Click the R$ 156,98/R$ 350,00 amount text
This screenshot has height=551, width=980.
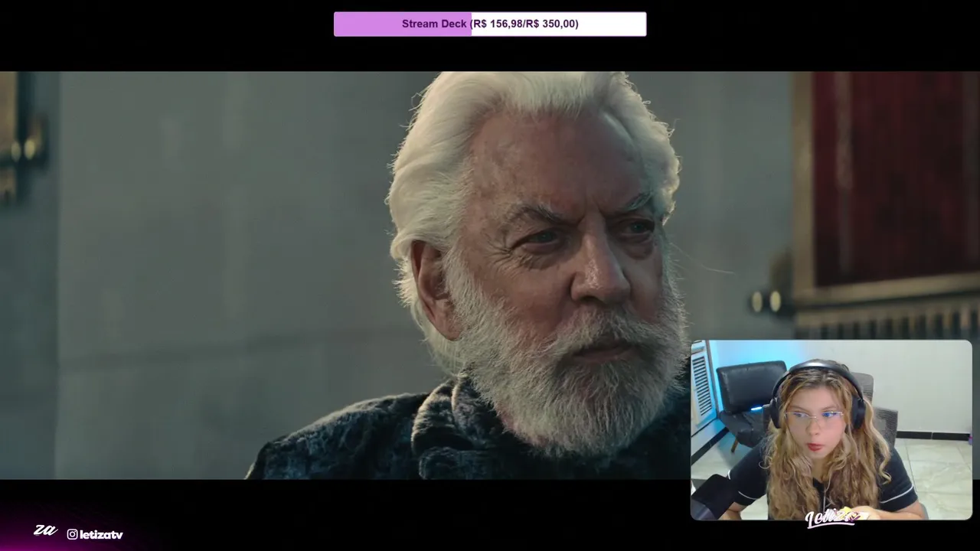525,24
